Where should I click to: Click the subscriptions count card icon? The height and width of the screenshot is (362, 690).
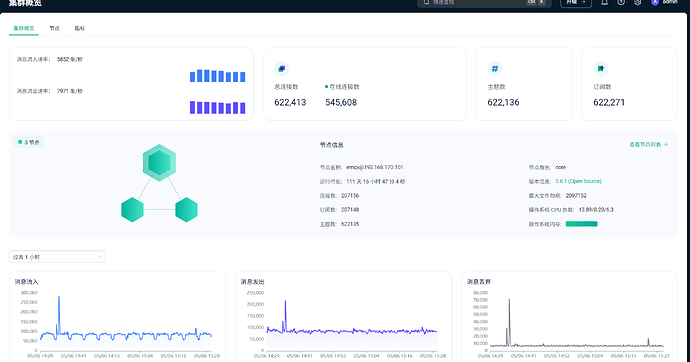601,69
